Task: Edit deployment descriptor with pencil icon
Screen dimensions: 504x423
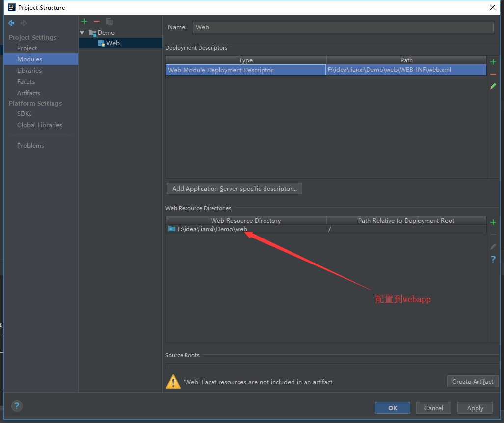Action: tap(493, 86)
